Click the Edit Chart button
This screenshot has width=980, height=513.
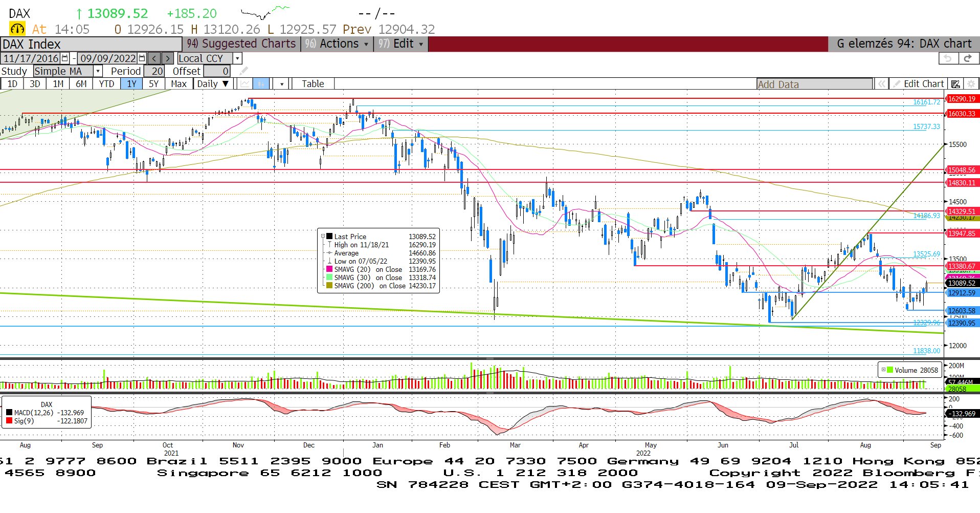click(918, 84)
